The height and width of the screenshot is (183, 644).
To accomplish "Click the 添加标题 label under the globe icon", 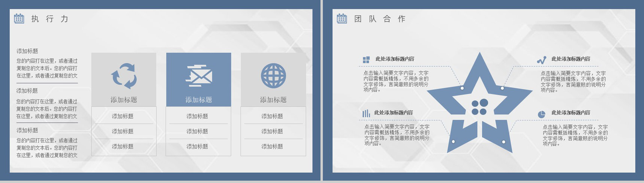I will pyautogui.click(x=273, y=100).
